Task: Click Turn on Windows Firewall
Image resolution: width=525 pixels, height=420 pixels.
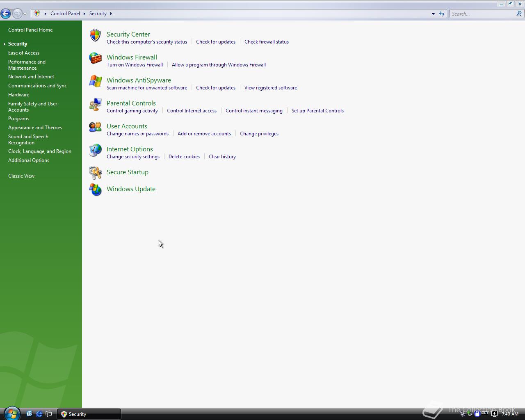Action: point(135,65)
